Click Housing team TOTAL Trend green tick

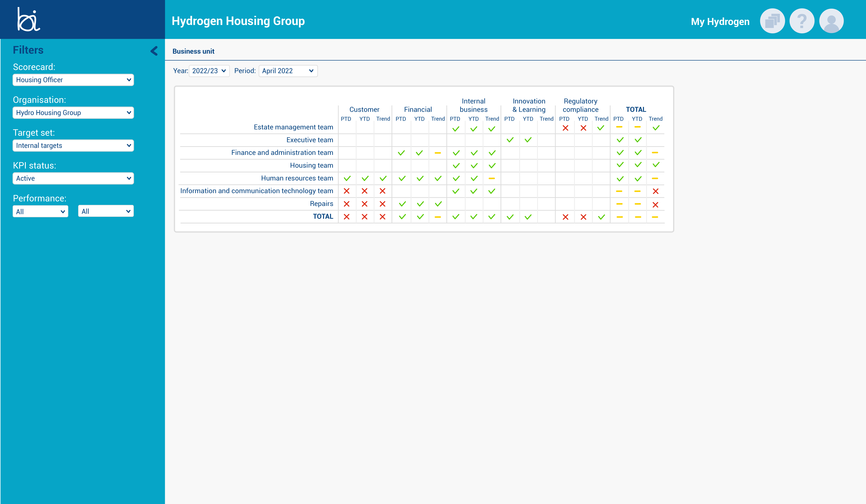pos(656,165)
